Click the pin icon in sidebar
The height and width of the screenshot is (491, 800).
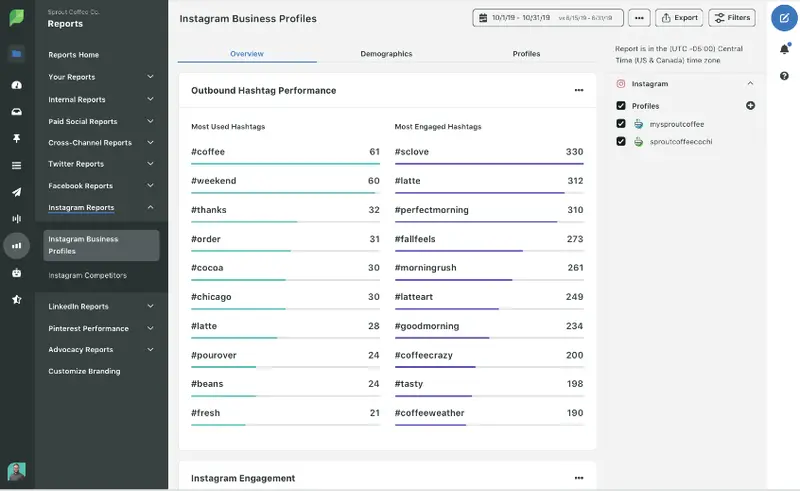tap(17, 138)
